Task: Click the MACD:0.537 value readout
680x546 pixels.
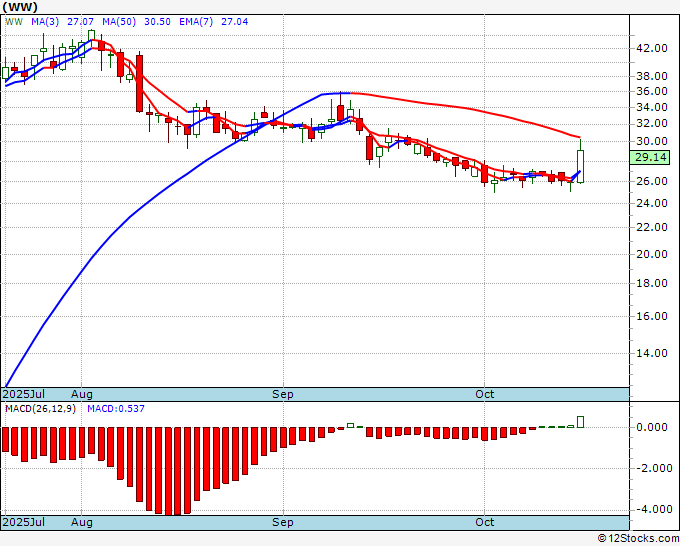Action: tap(116, 409)
